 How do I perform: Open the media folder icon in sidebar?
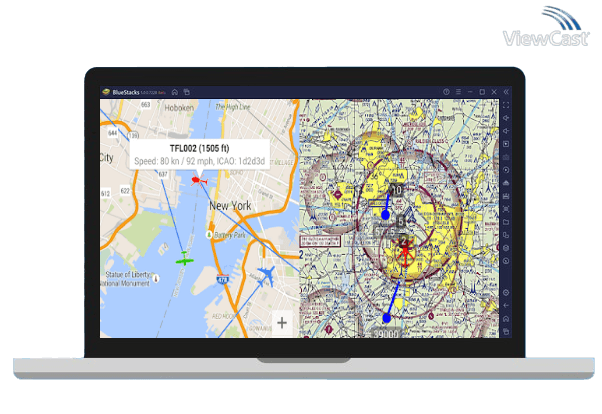pyautogui.click(x=506, y=222)
